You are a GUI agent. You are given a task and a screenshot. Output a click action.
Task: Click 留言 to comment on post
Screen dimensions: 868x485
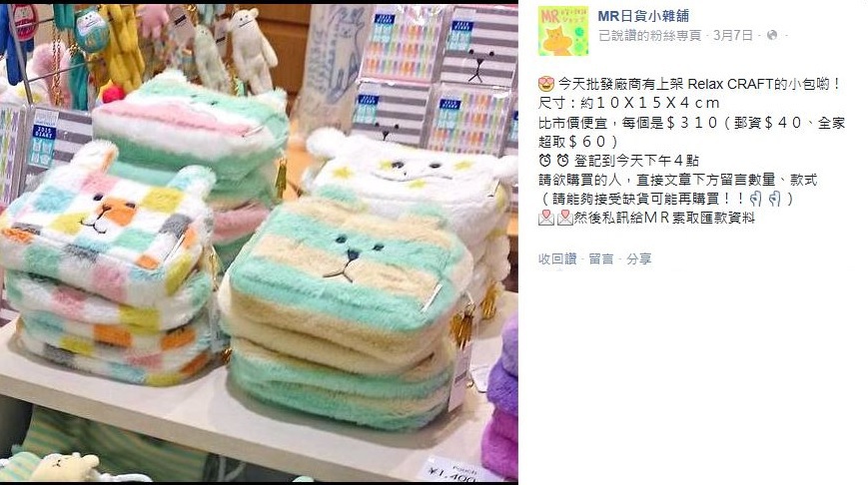point(601,258)
